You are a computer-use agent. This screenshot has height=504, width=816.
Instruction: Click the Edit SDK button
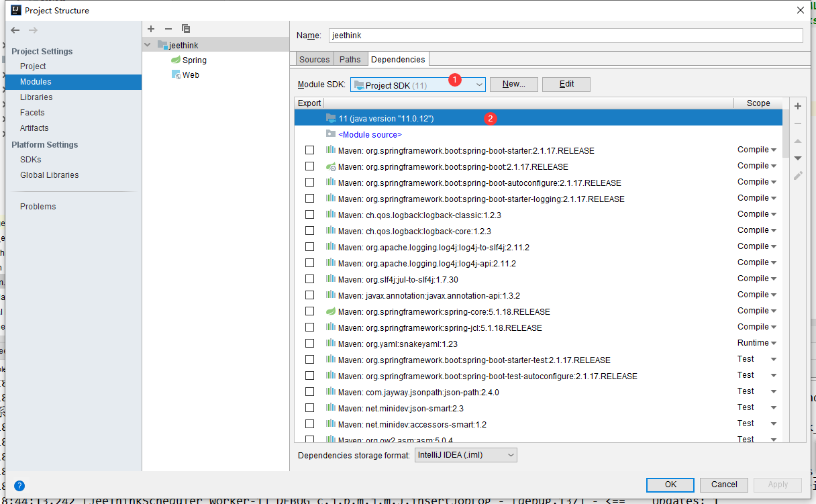[566, 85]
